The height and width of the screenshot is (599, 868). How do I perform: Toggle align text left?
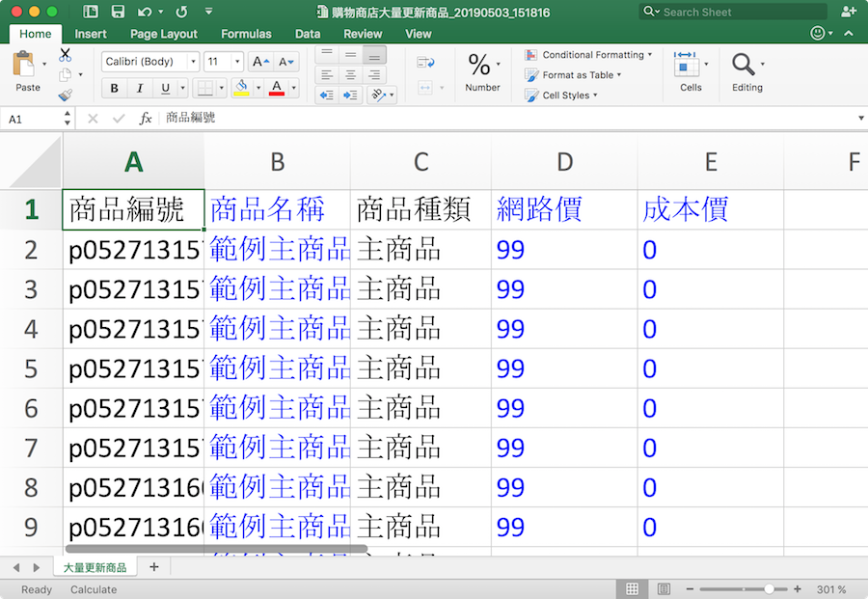coord(327,74)
